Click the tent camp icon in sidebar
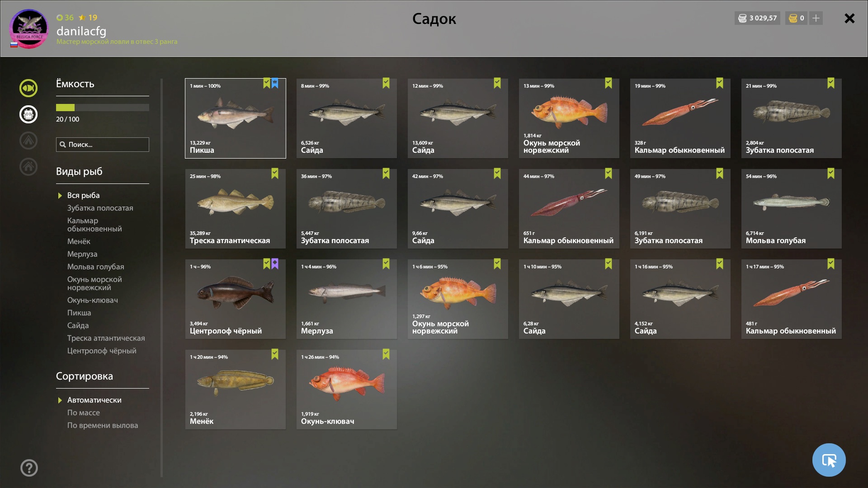The height and width of the screenshot is (488, 868). pyautogui.click(x=28, y=141)
